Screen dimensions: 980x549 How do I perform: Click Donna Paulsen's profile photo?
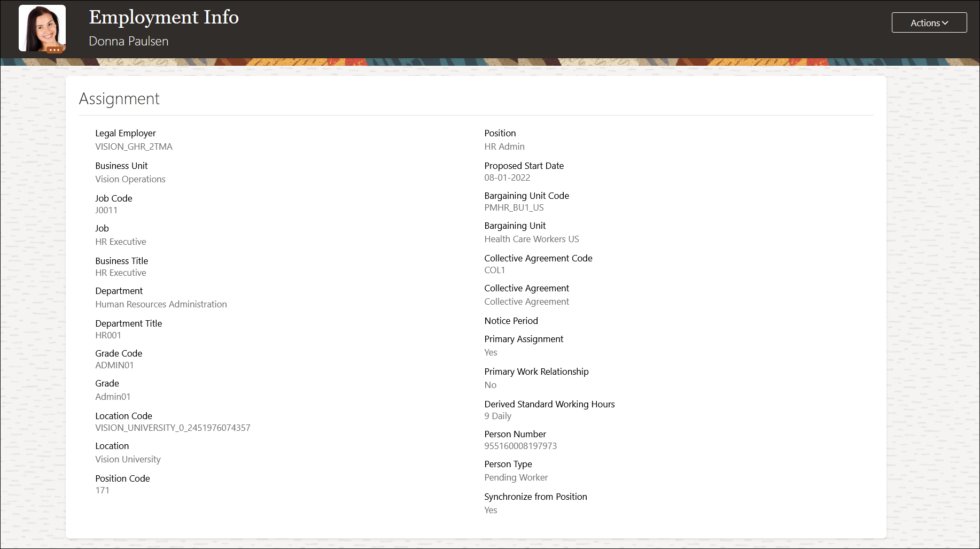[42, 28]
